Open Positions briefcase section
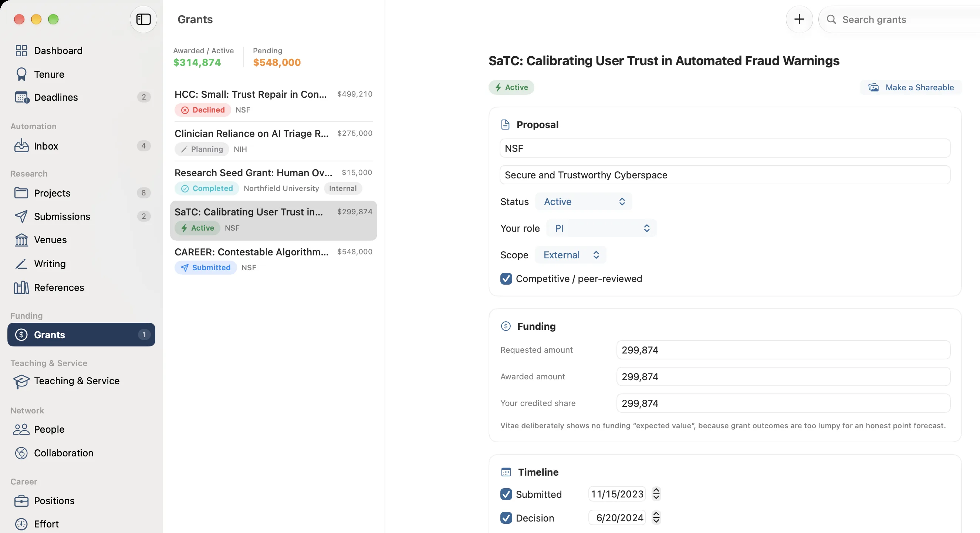Image resolution: width=980 pixels, height=533 pixels. point(81,501)
